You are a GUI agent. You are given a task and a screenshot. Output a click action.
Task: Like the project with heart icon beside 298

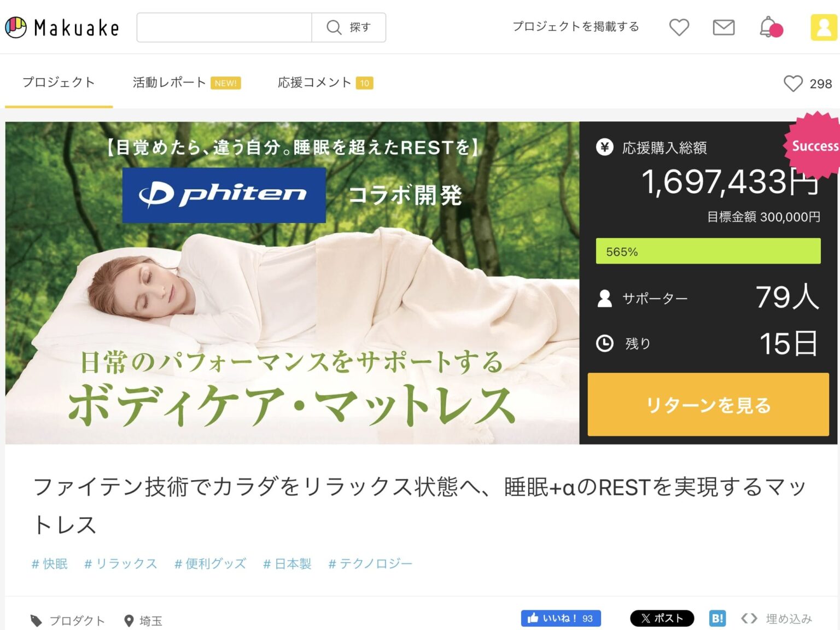(x=793, y=84)
